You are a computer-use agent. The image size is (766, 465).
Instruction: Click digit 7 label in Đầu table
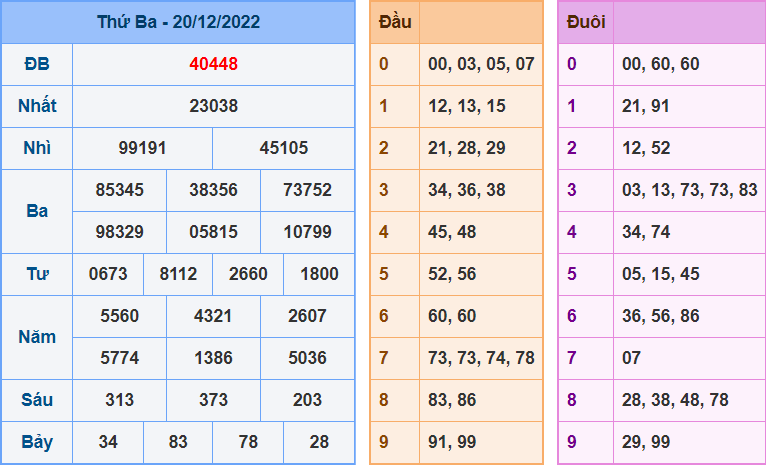[x=383, y=358]
